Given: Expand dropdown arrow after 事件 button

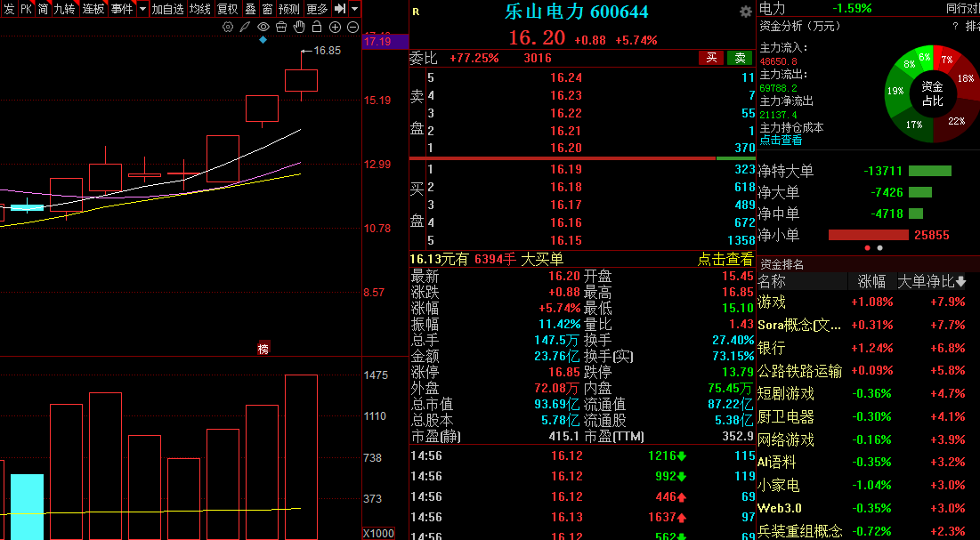Looking at the screenshot, I should (142, 9).
